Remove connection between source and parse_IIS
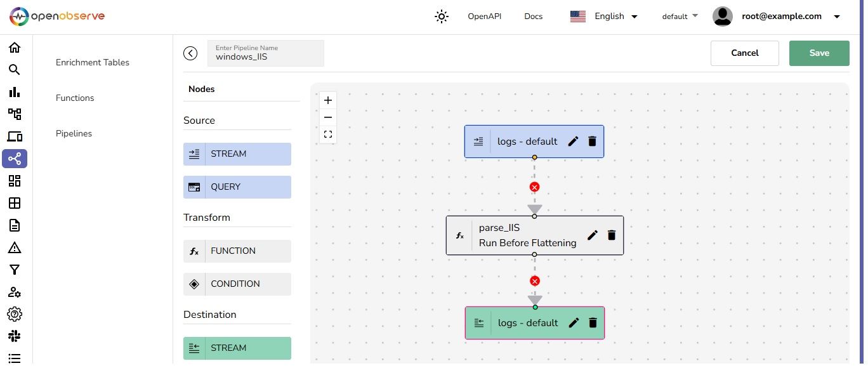This screenshot has height=368, width=868. tap(534, 187)
